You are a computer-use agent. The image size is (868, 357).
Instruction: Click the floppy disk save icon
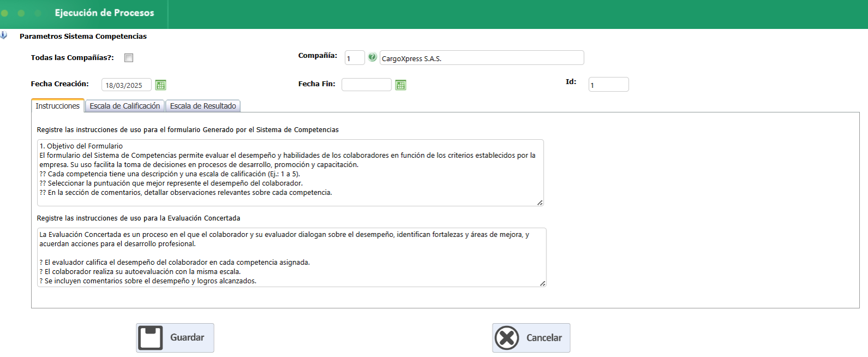[151, 337]
